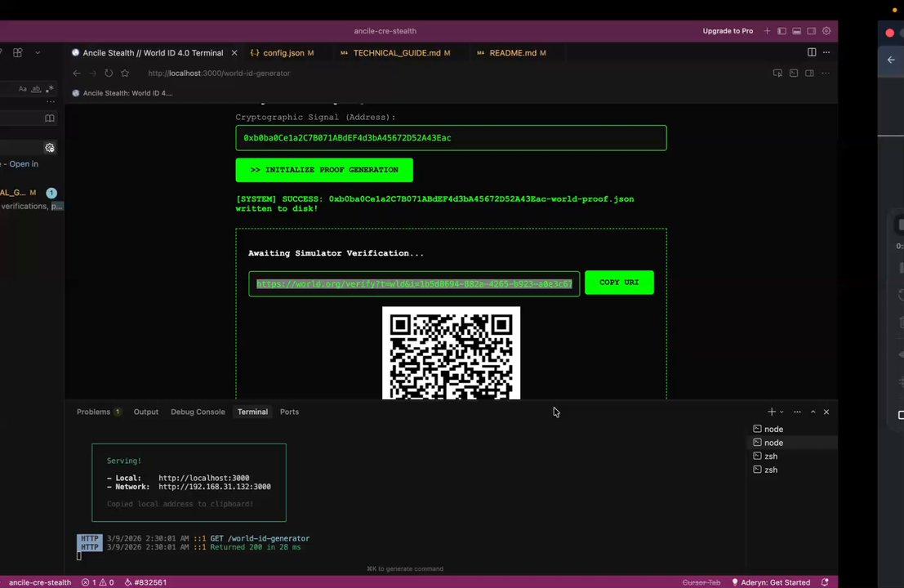This screenshot has height=588, width=904.
Task: Click the plus icon beside Upgrade to Pro
Action: [767, 31]
